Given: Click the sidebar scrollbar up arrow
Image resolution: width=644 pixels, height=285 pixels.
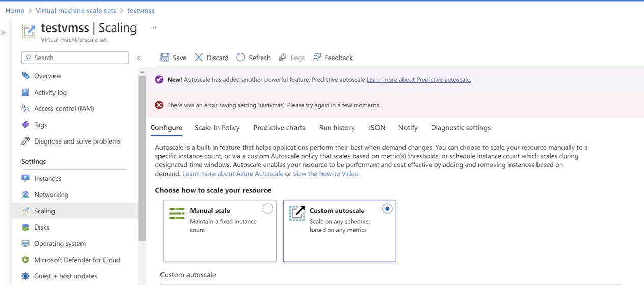Looking at the screenshot, I should [142, 72].
